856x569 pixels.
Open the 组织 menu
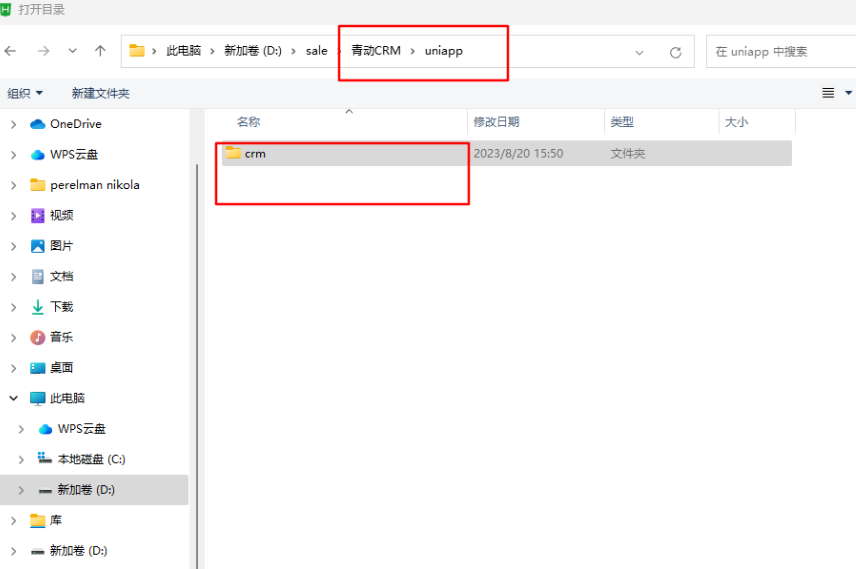coord(25,93)
